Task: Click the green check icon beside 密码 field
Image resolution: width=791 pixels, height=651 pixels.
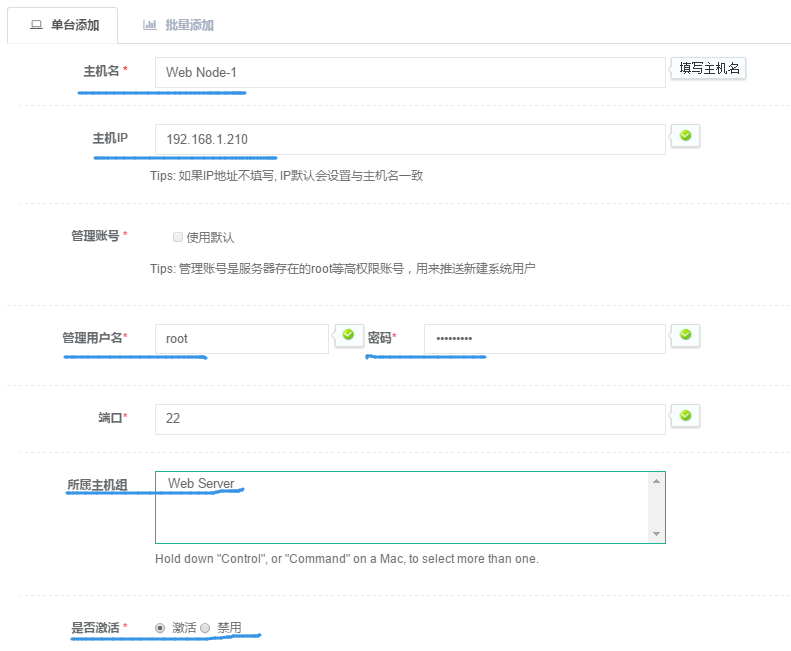Action: 685,335
